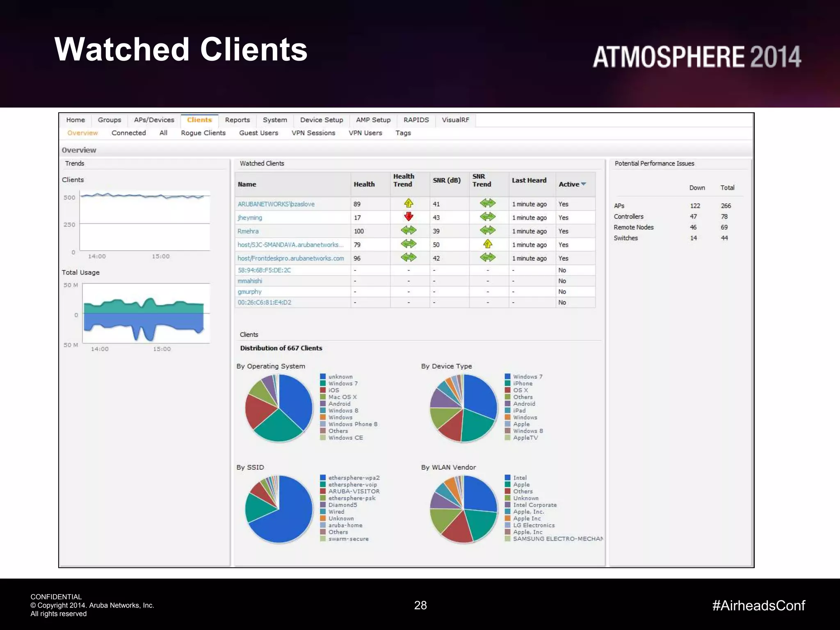The height and width of the screenshot is (630, 840).
Task: Open client gmurphy
Action: [x=249, y=292]
